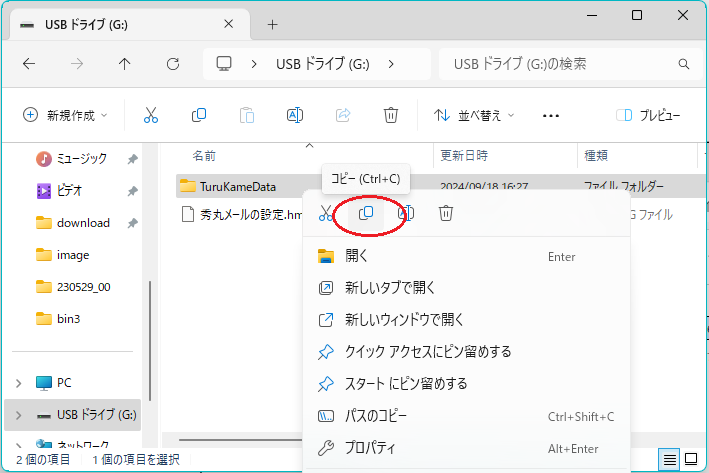The width and height of the screenshot is (709, 473).
Task: Click the search magnifier icon
Action: tap(684, 64)
